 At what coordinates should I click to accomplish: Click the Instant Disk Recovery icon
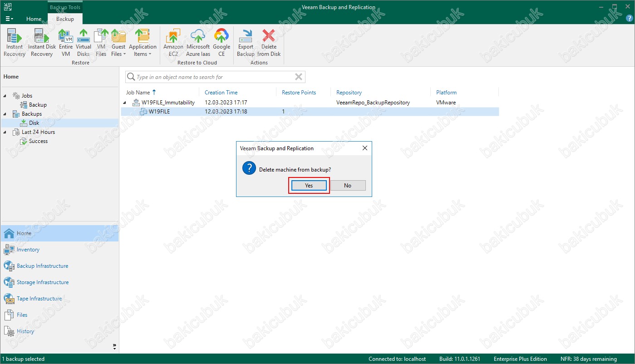click(42, 43)
